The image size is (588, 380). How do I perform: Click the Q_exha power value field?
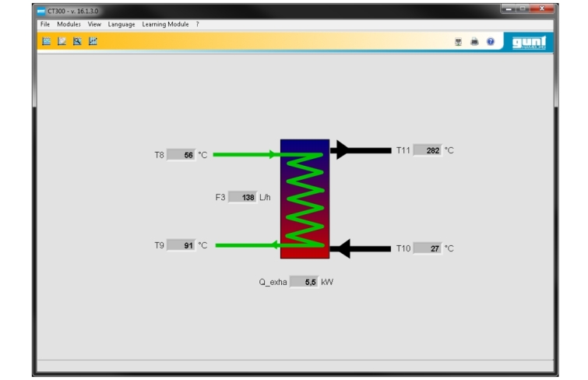(305, 282)
